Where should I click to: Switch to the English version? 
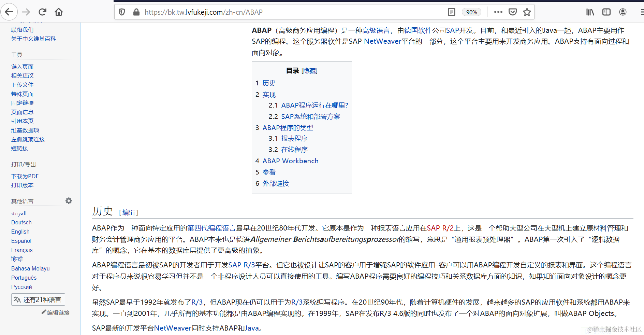coord(20,232)
